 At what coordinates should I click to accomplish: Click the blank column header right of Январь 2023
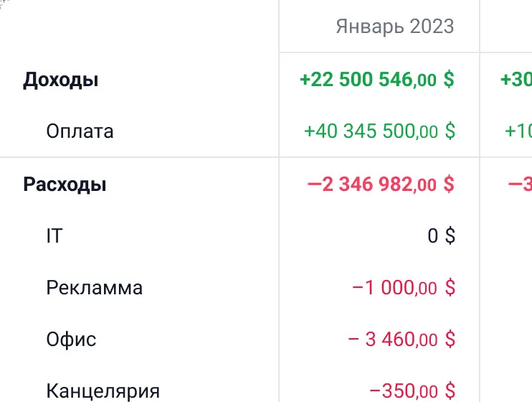505,27
